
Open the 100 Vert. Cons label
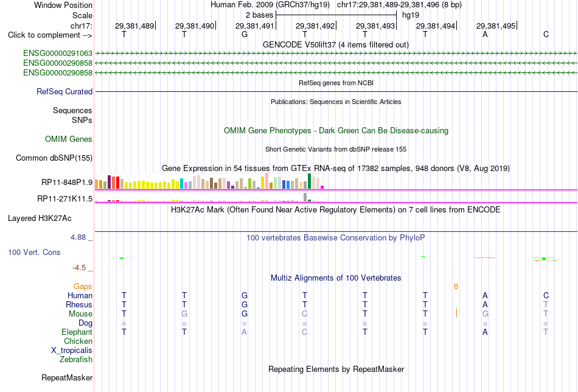(34, 252)
